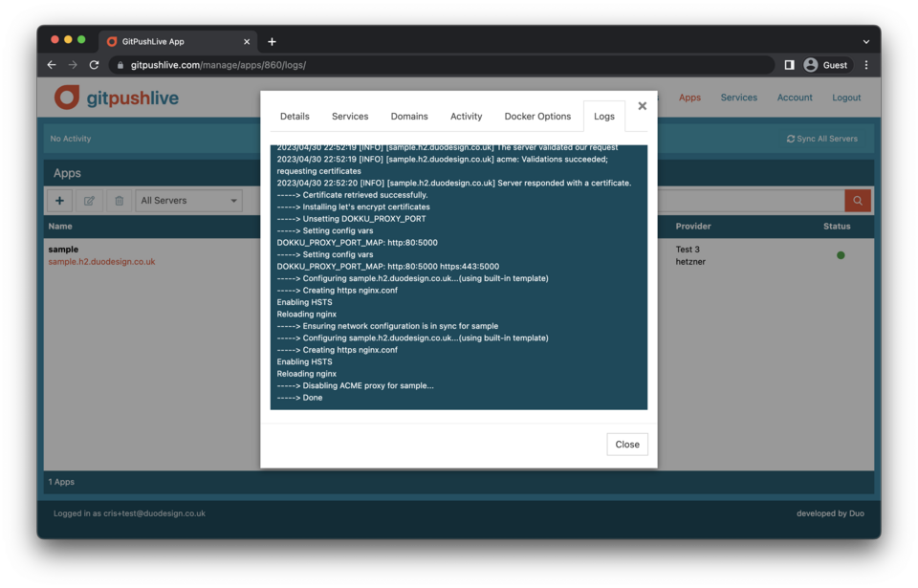Open the Guest profile menu
Screen dimensions: 918x588
coord(825,65)
